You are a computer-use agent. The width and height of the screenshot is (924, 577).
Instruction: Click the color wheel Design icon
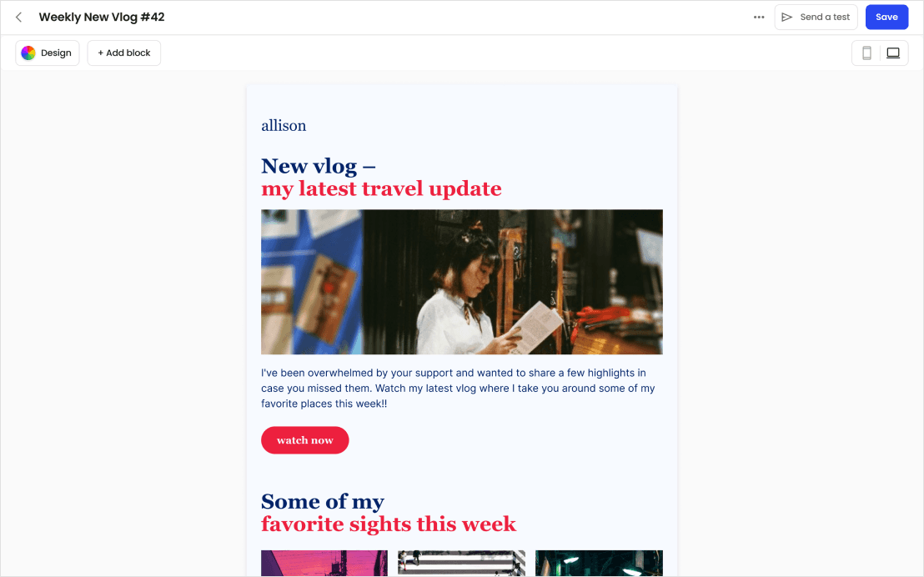28,53
